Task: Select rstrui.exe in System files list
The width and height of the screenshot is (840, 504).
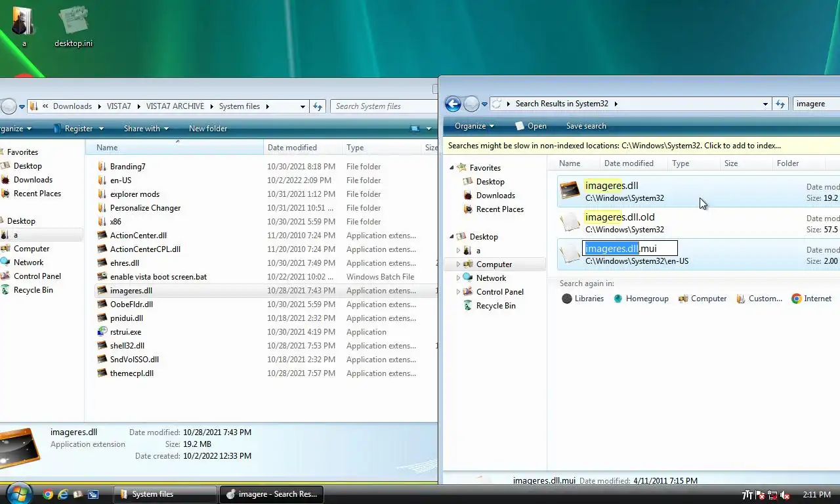Action: (125, 332)
